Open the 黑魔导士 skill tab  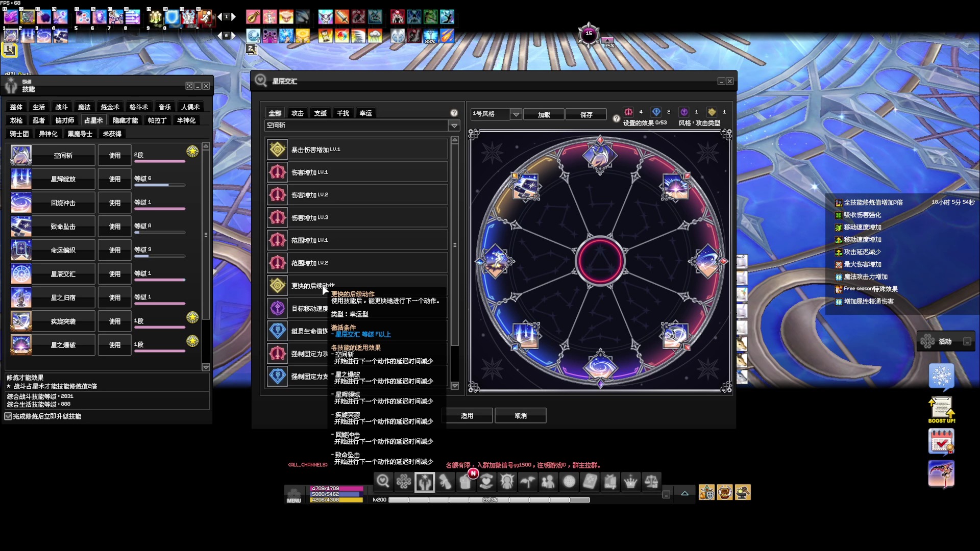pyautogui.click(x=80, y=134)
